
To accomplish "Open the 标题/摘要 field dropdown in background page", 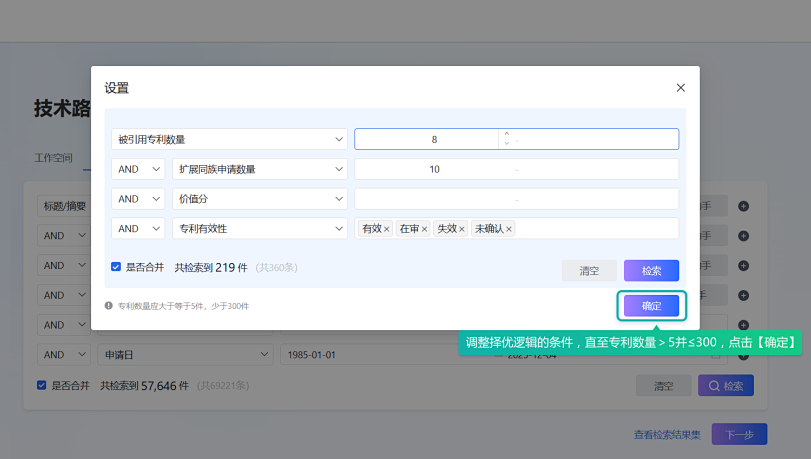I will tap(64, 206).
